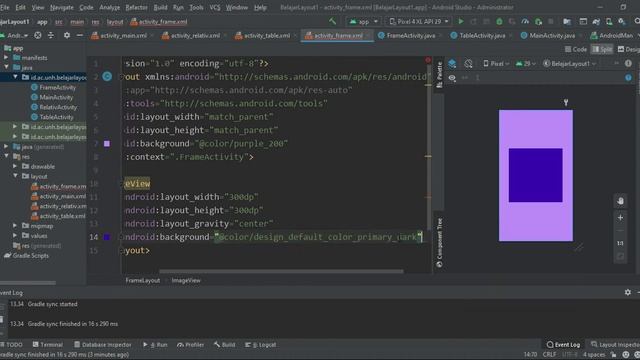The height and width of the screenshot is (360, 640).
Task: Open the Tools menu
Action: coord(196,7)
